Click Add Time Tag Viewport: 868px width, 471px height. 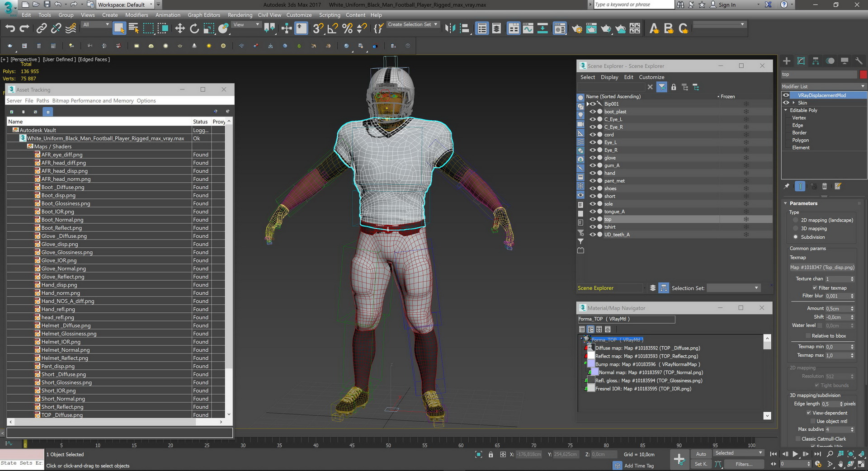[639, 466]
